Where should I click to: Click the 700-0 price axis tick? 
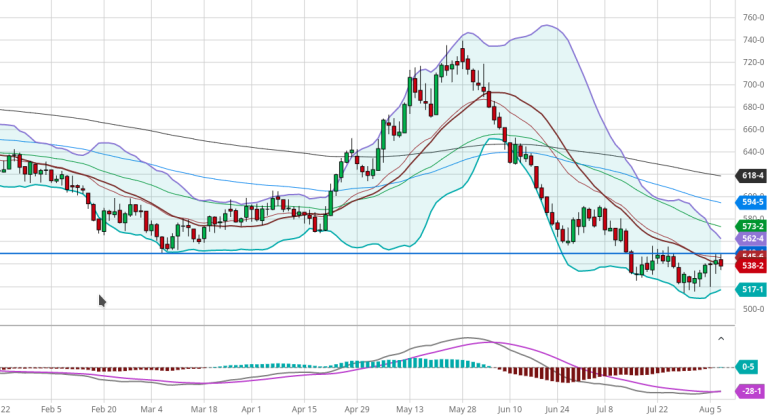tap(752, 85)
